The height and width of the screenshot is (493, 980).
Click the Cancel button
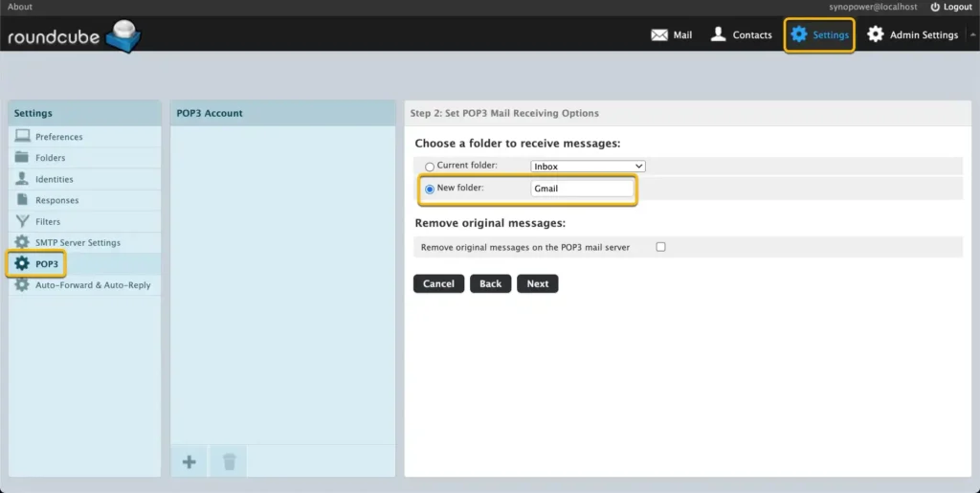pos(438,283)
